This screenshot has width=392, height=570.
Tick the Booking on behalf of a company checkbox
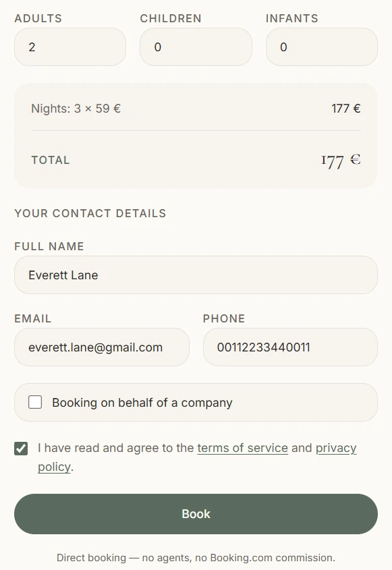(x=35, y=402)
